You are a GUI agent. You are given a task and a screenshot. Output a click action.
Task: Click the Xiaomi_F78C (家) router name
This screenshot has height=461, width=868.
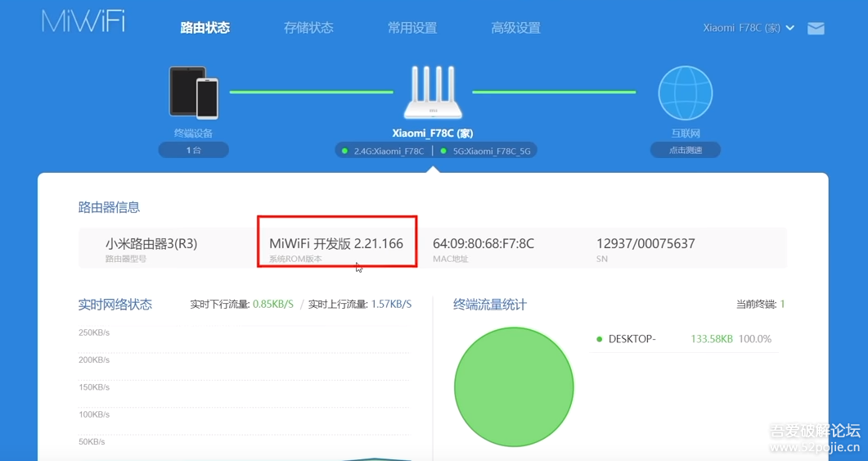pyautogui.click(x=433, y=133)
